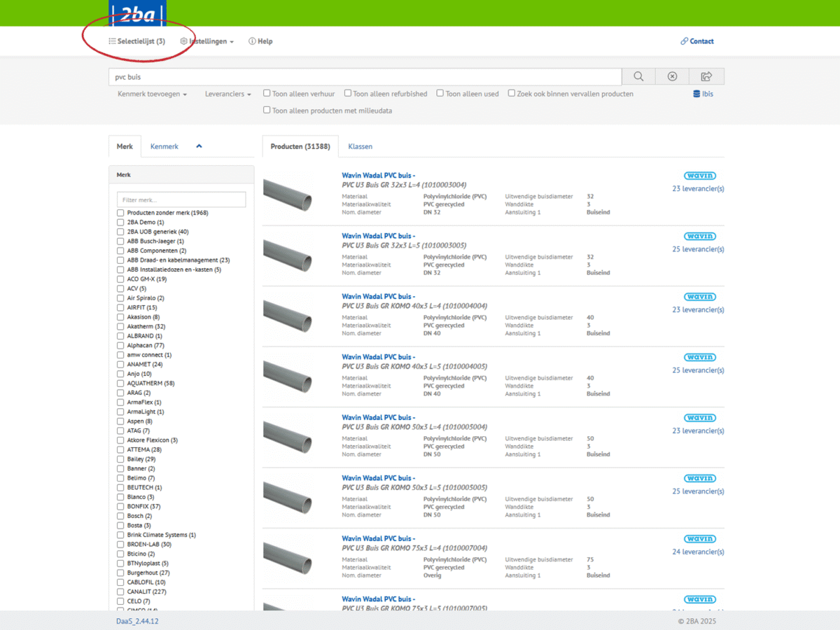Image resolution: width=840 pixels, height=630 pixels.
Task: Click the Wavin logo on first product
Action: click(699, 176)
